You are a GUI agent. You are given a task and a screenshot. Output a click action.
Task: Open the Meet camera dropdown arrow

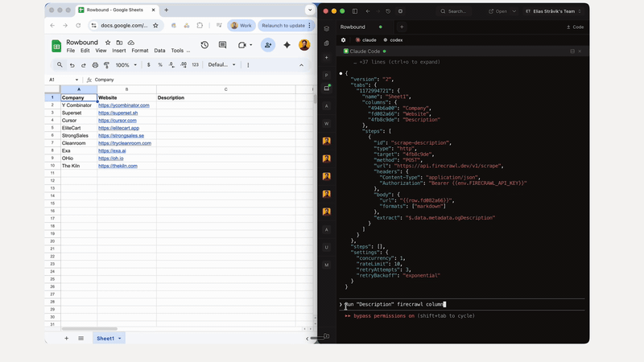[251, 45]
